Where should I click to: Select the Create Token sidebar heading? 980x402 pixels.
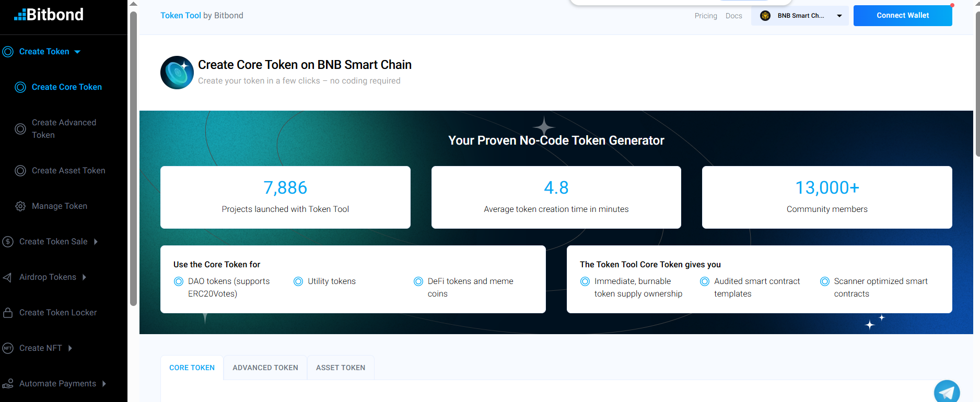44,52
